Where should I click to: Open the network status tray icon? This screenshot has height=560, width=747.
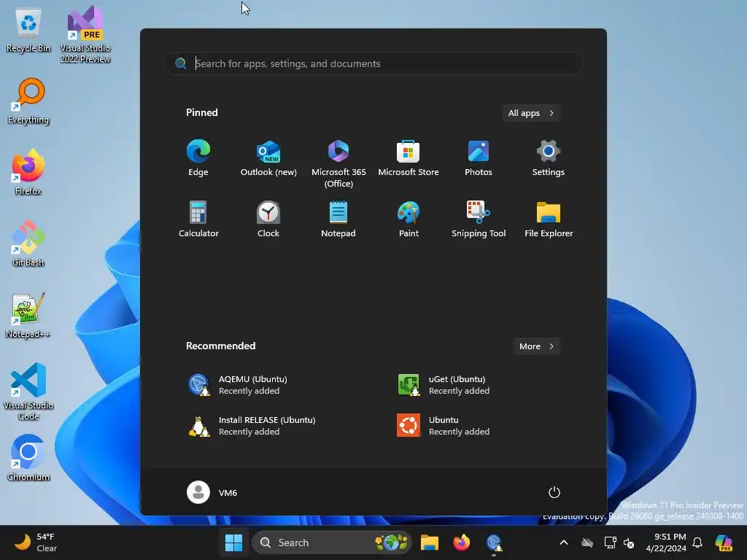(x=610, y=542)
